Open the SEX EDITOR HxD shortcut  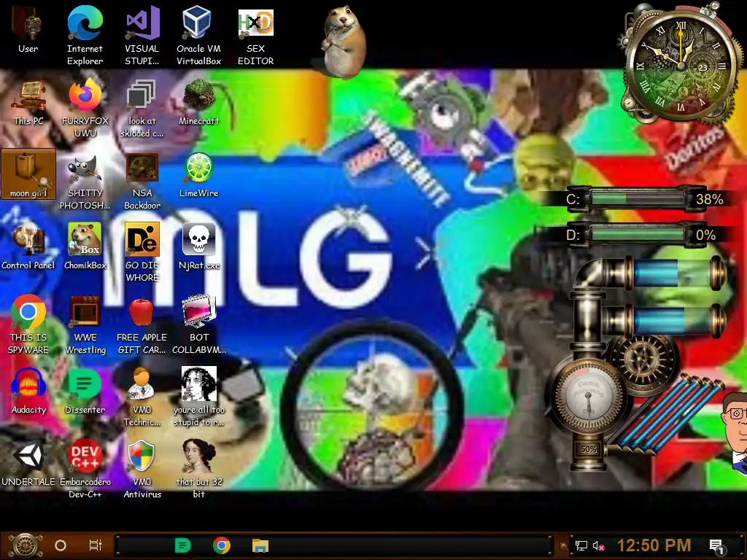256,36
